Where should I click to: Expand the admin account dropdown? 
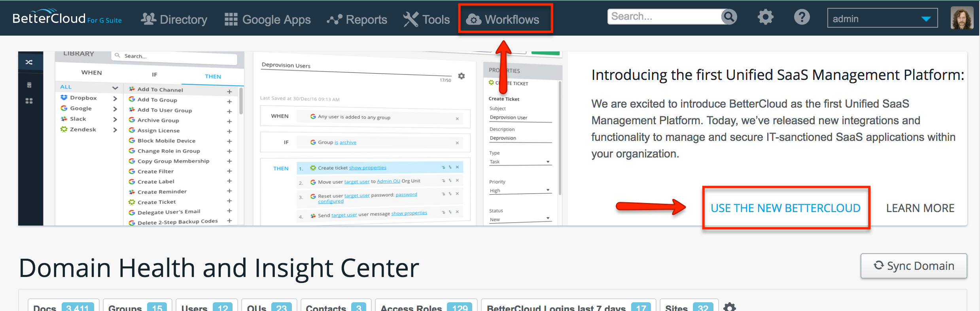(x=882, y=18)
